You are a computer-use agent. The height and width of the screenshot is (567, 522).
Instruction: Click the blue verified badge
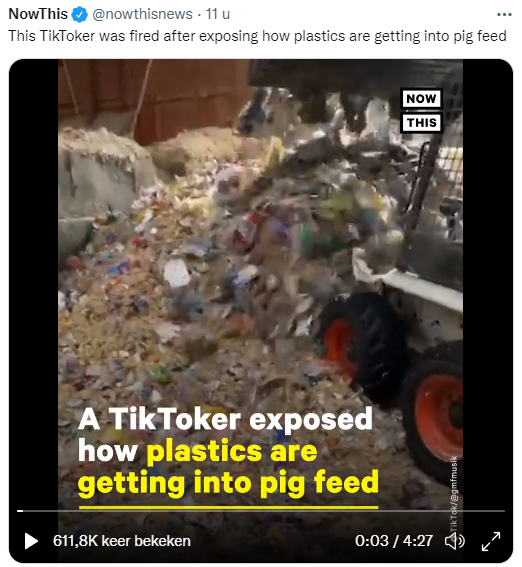click(80, 14)
